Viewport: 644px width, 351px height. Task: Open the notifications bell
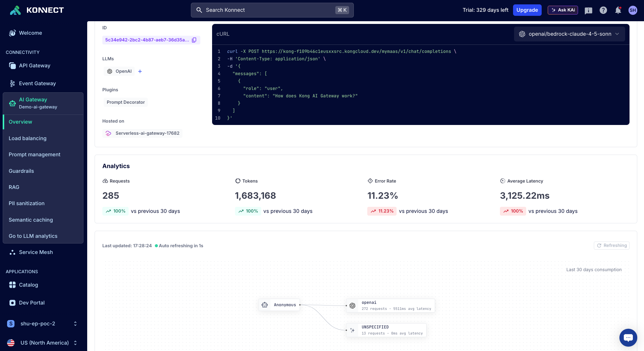click(x=618, y=10)
